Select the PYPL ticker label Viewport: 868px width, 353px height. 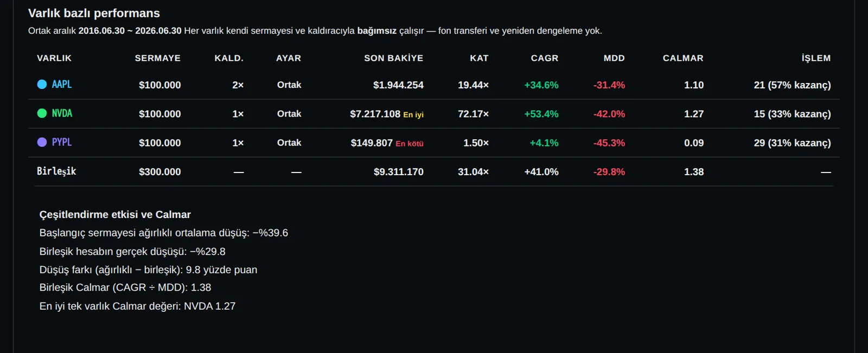point(62,142)
